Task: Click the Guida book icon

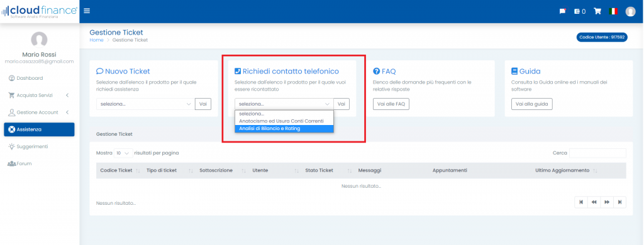Action: 514,71
